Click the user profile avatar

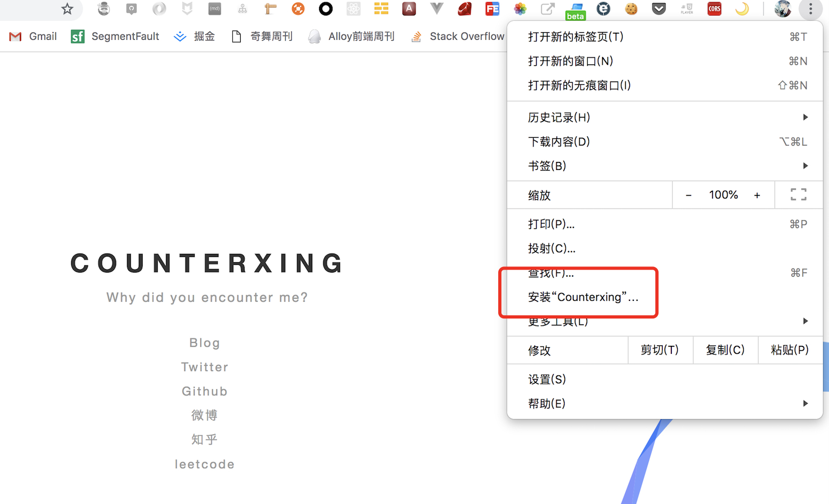pos(782,9)
